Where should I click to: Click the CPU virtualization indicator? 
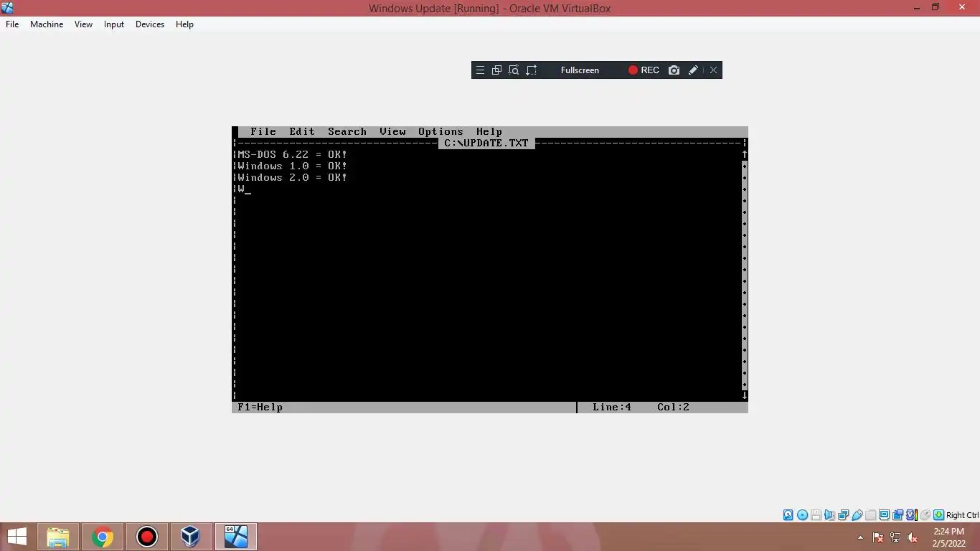tap(911, 515)
